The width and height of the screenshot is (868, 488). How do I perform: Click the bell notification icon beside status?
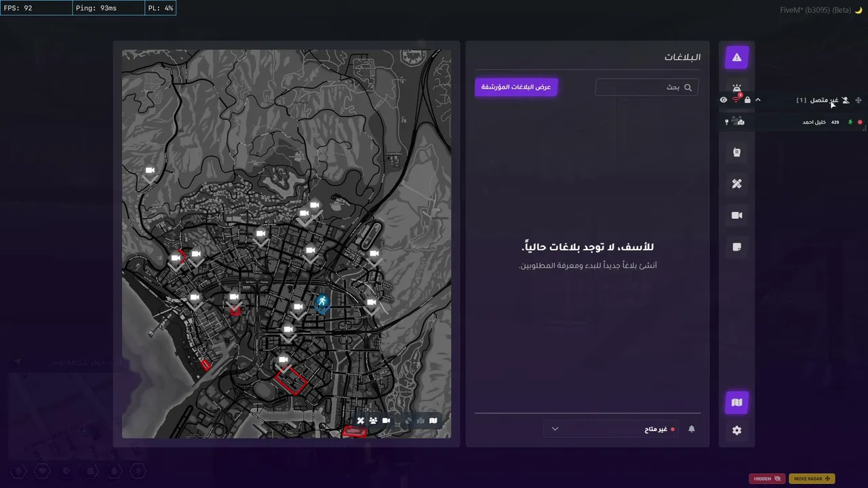point(691,429)
